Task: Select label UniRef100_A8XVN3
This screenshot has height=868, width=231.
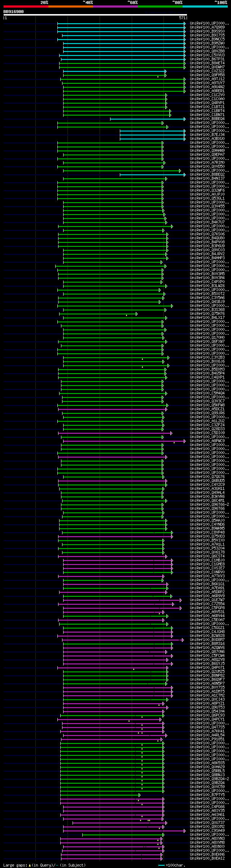Action: click(207, 838)
